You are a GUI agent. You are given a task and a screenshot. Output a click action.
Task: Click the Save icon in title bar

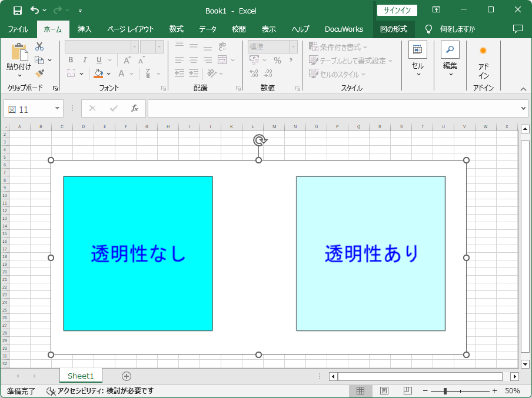[x=17, y=11]
